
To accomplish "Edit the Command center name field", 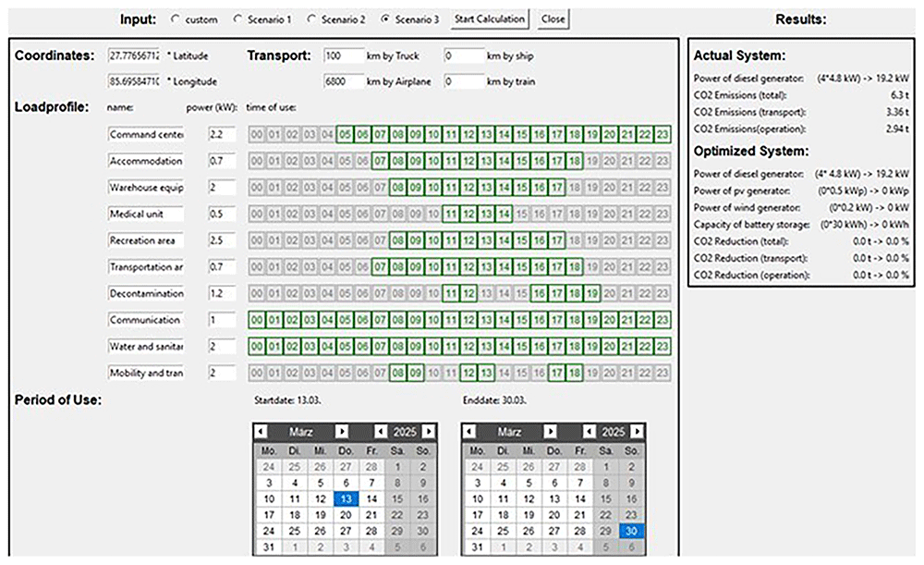I will [x=146, y=134].
